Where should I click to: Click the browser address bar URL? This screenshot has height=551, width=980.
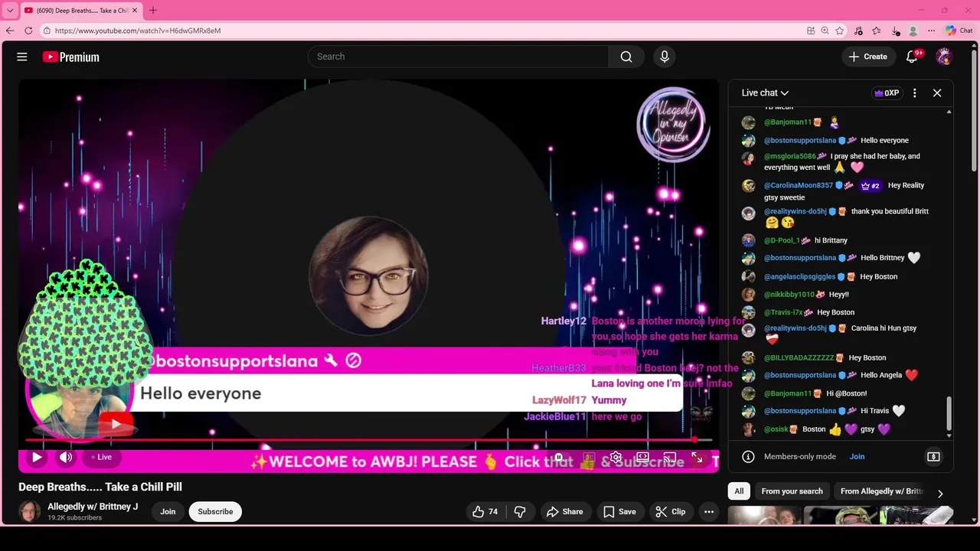pyautogui.click(x=138, y=31)
